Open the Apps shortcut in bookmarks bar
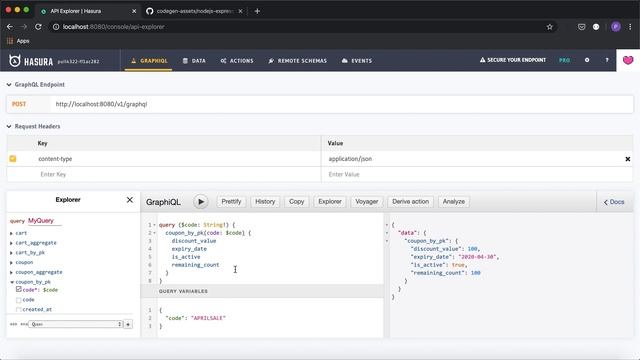The width and height of the screenshot is (640, 360). [x=18, y=41]
